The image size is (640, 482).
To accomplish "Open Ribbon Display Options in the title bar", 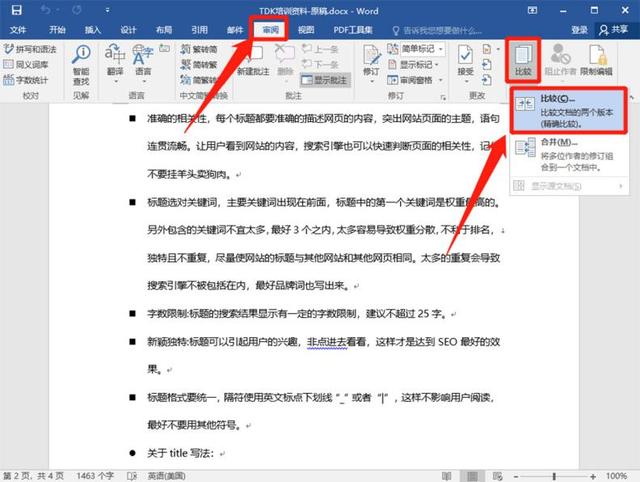I will pyautogui.click(x=532, y=11).
